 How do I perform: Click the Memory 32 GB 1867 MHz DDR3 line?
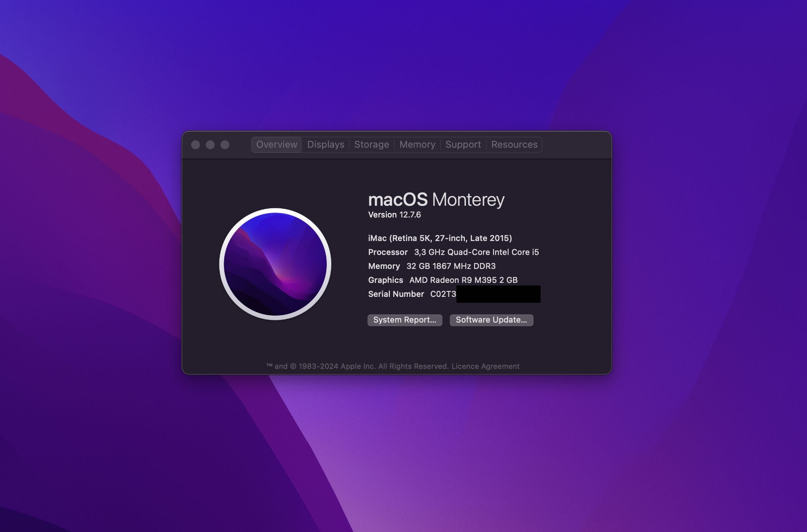(x=432, y=266)
